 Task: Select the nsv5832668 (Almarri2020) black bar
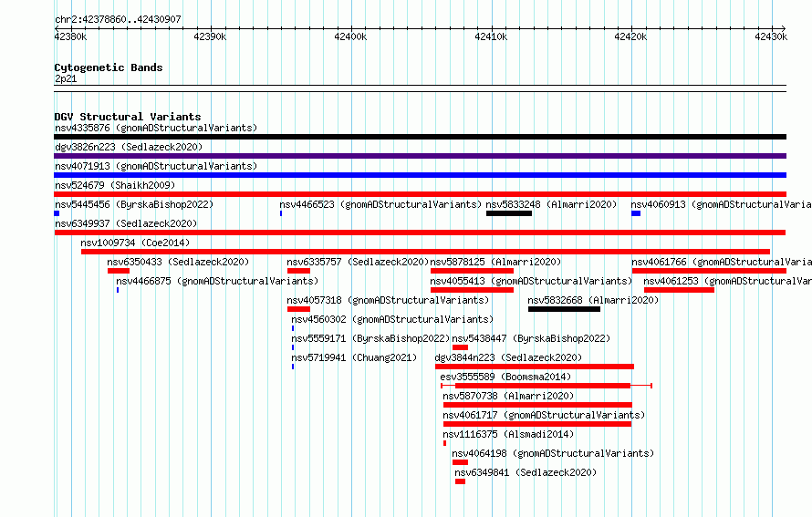click(x=564, y=309)
